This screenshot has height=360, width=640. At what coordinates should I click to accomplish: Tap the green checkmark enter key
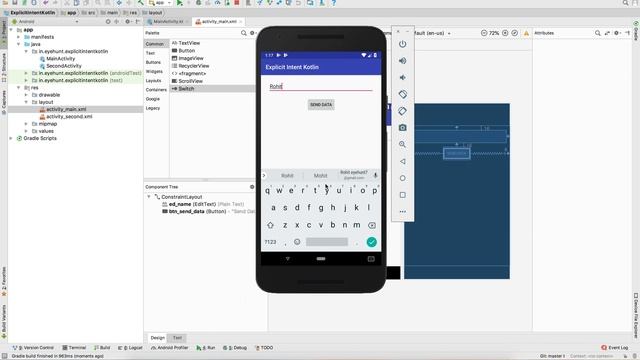pyautogui.click(x=371, y=242)
